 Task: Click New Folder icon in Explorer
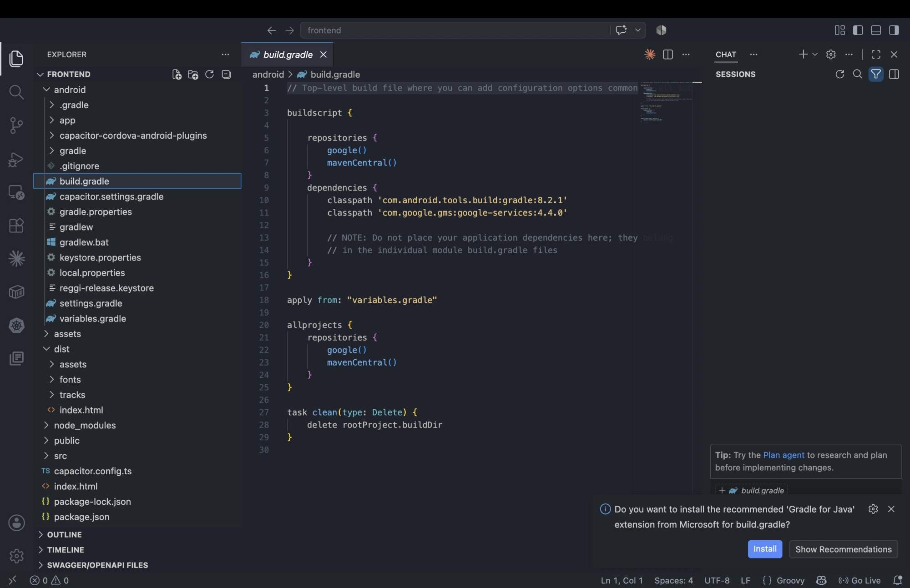click(x=193, y=74)
